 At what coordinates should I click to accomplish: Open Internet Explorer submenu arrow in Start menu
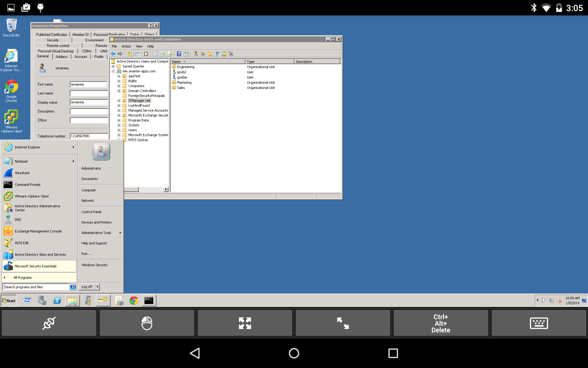tap(73, 147)
